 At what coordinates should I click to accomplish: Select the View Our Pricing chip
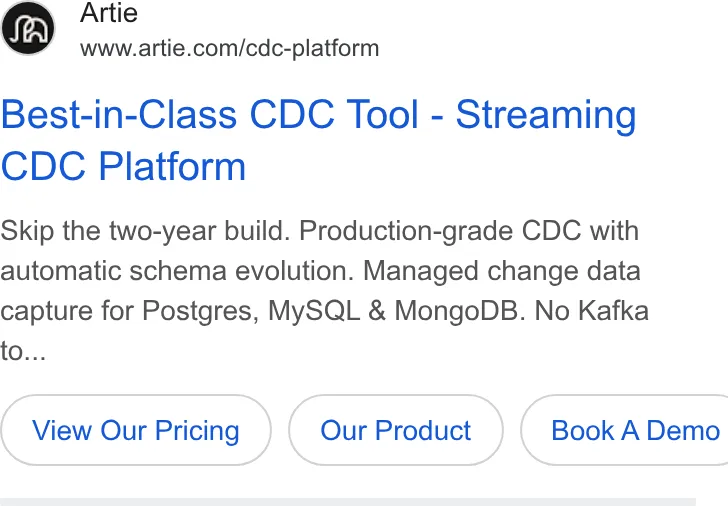(x=136, y=430)
